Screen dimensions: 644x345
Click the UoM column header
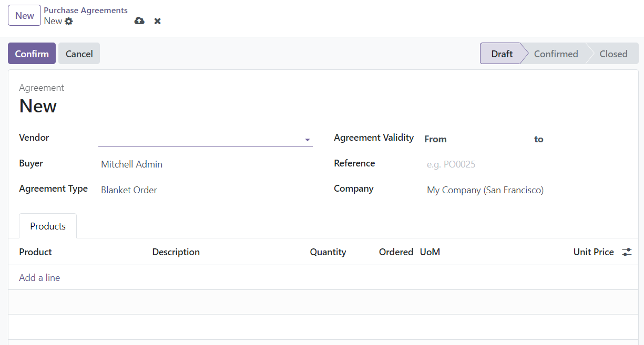pos(430,252)
